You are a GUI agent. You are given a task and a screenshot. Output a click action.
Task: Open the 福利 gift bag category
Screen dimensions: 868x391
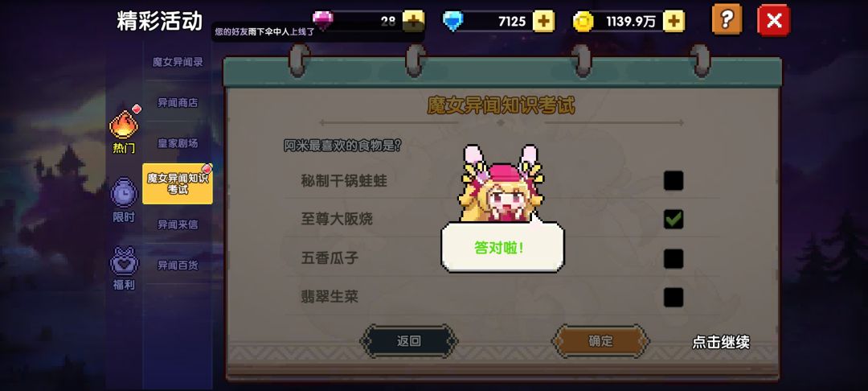pyautogui.click(x=124, y=269)
